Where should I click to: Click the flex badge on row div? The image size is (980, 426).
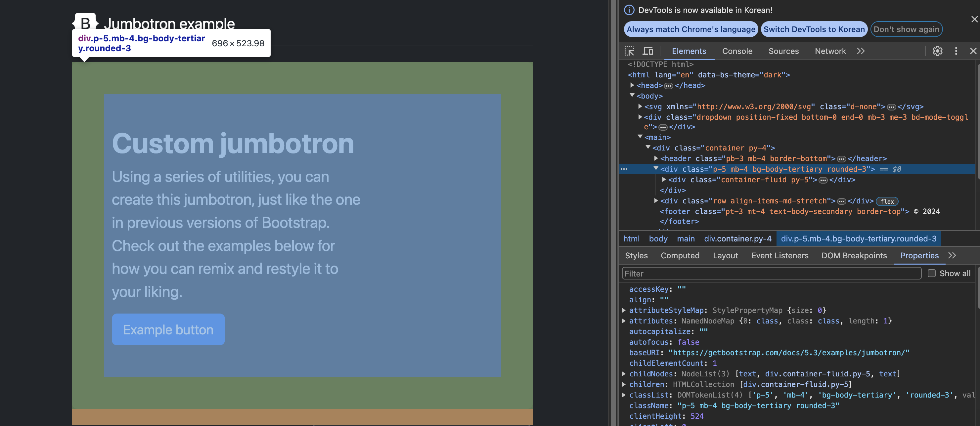(887, 201)
